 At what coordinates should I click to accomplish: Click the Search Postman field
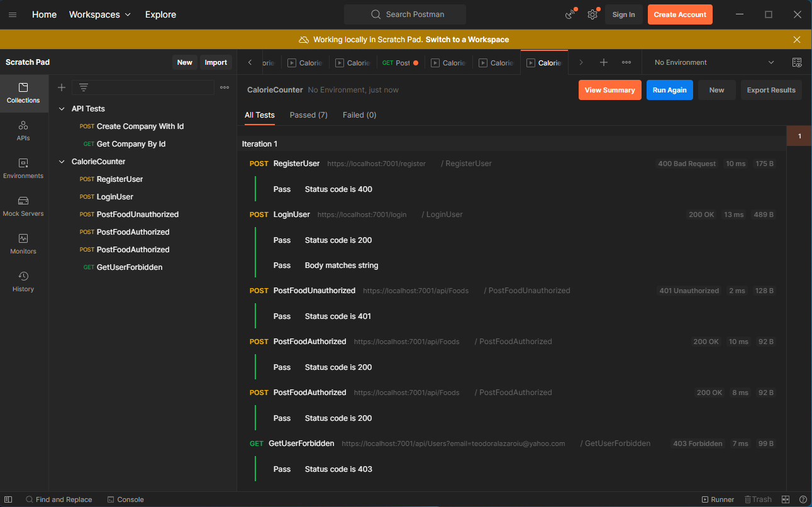pos(405,14)
